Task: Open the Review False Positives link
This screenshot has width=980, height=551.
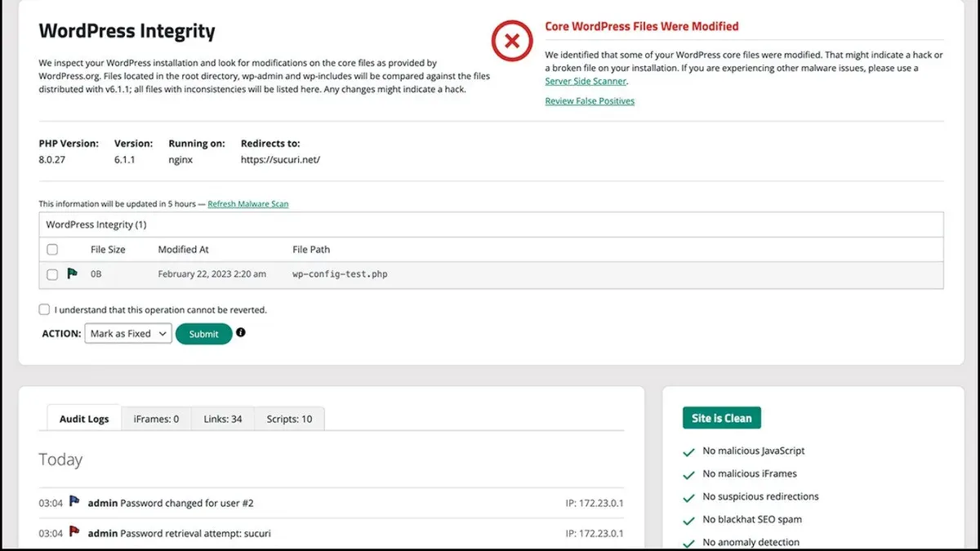Action: coord(590,101)
